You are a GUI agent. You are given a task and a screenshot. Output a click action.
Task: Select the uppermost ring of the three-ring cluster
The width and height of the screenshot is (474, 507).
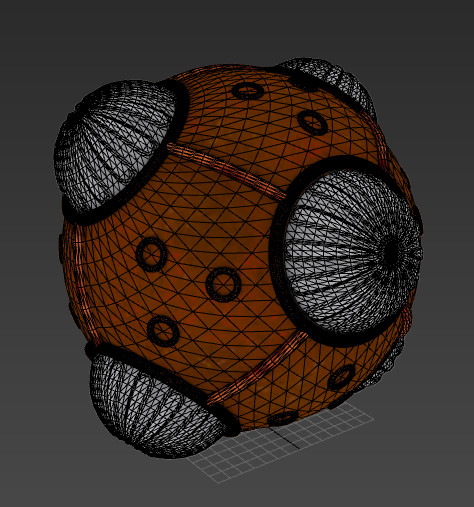pyautogui.click(x=152, y=254)
